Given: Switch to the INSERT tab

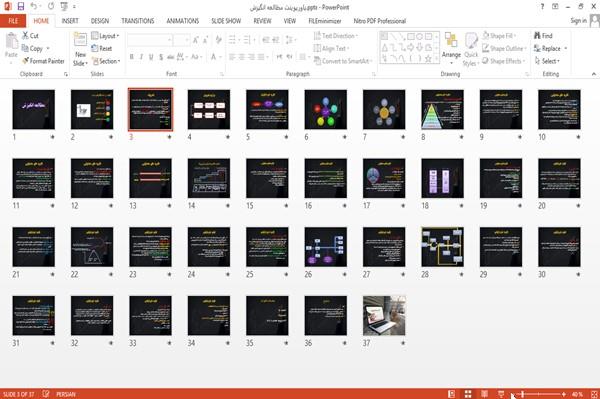Looking at the screenshot, I should 70,21.
